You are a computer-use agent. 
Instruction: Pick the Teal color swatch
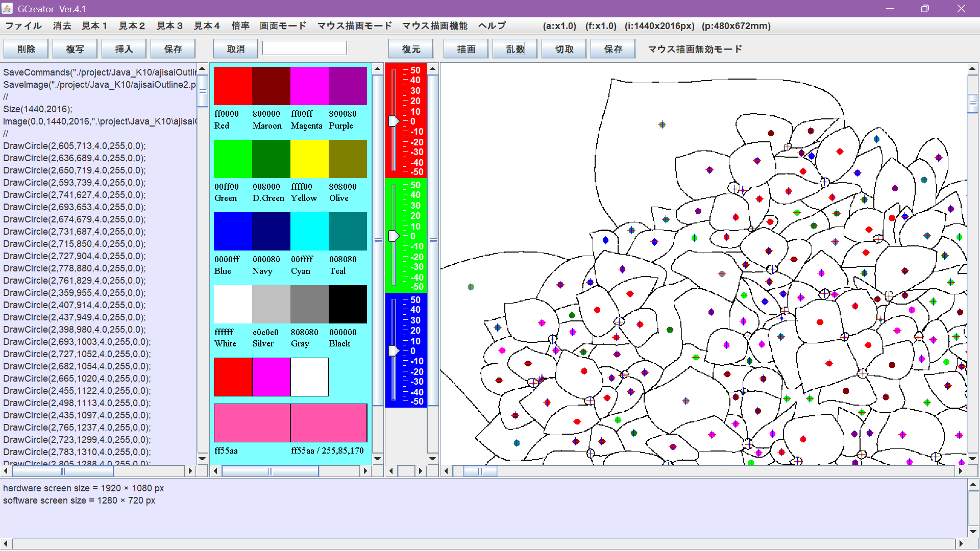tap(348, 232)
